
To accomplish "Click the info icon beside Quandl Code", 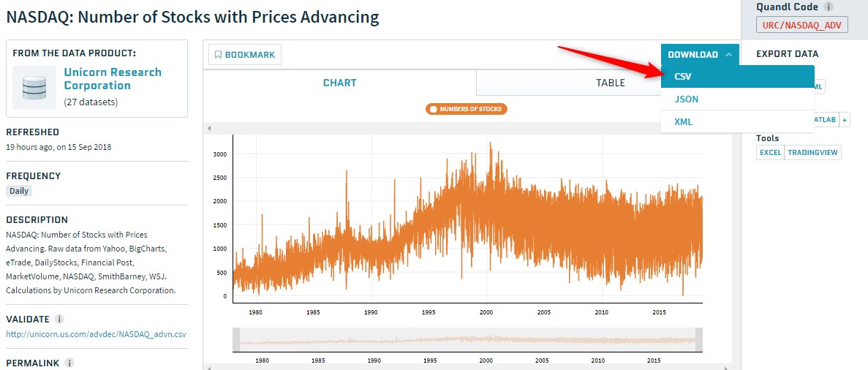I will tap(829, 7).
